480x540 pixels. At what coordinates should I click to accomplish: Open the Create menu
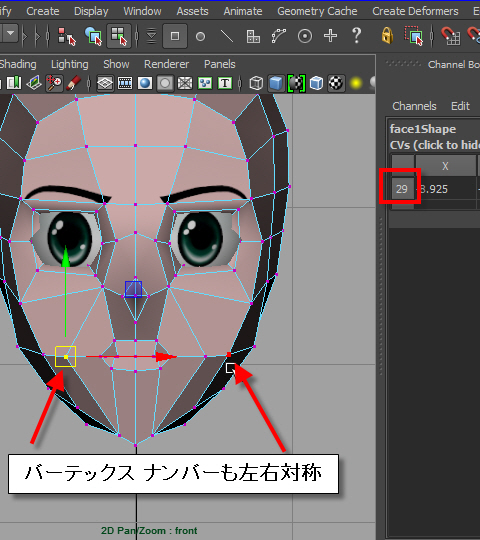coord(43,11)
